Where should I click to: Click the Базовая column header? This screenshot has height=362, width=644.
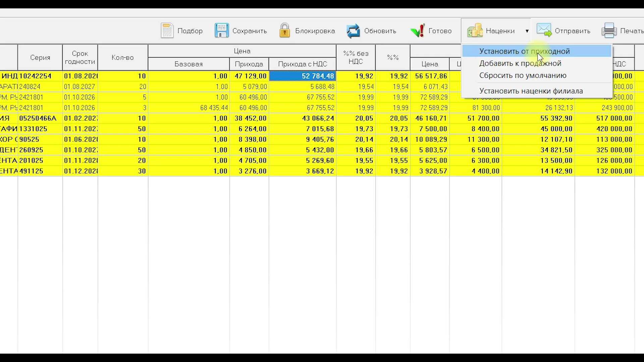coord(189,64)
